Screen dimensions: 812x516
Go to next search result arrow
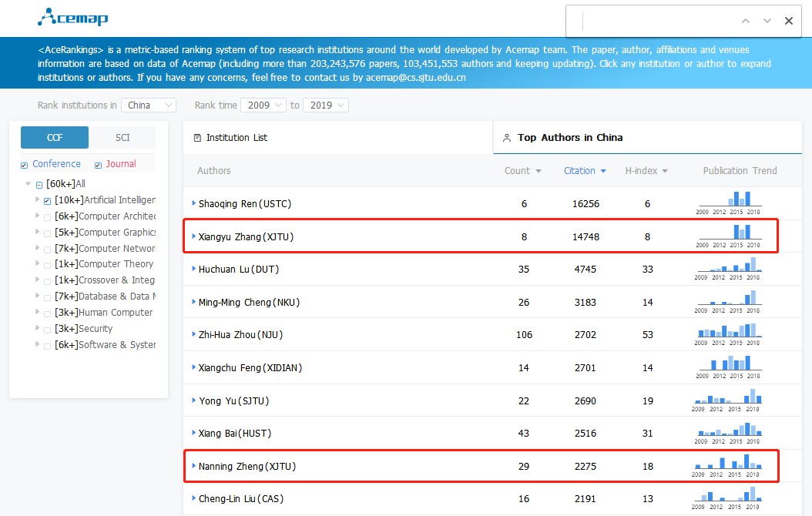tap(767, 21)
